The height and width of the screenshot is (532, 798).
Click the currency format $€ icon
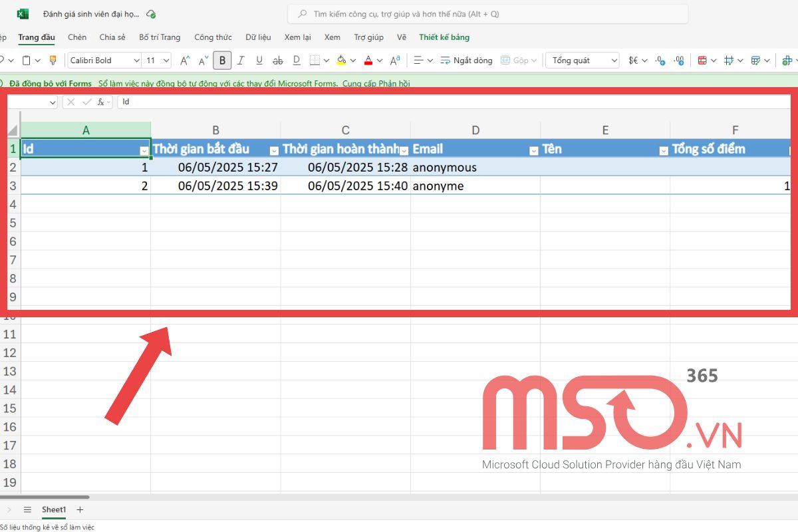633,61
